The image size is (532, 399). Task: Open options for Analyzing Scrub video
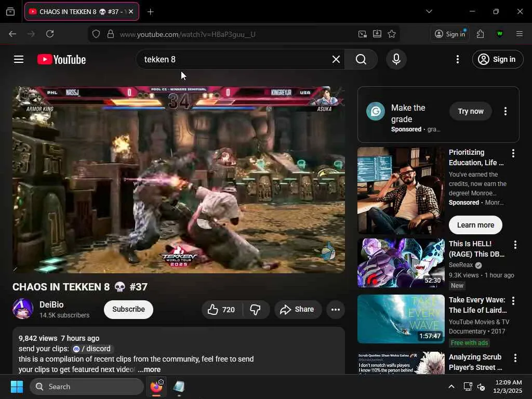pos(515,358)
